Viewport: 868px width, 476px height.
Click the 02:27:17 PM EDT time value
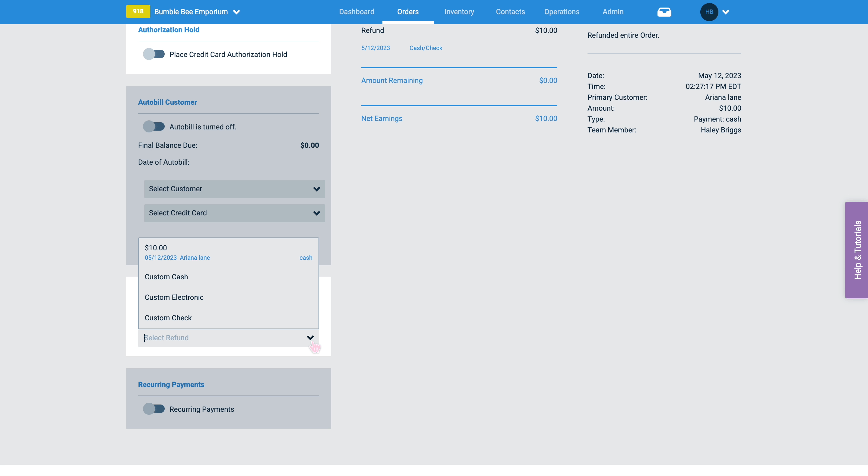click(713, 86)
